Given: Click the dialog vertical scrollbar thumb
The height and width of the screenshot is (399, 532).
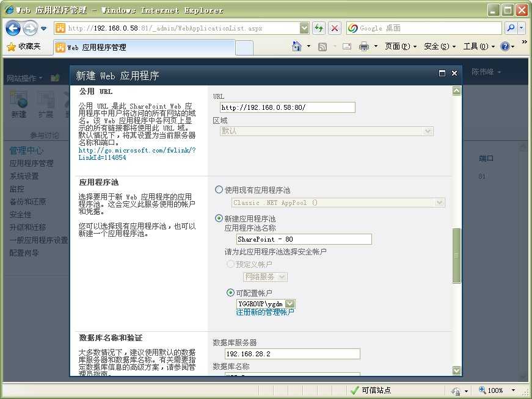Looking at the screenshot, I should [456, 256].
